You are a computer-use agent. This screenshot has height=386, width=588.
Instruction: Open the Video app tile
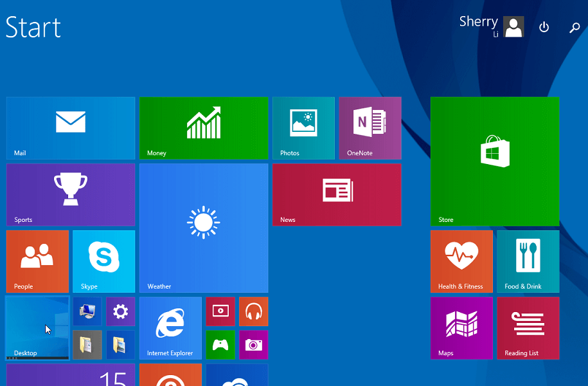point(220,311)
